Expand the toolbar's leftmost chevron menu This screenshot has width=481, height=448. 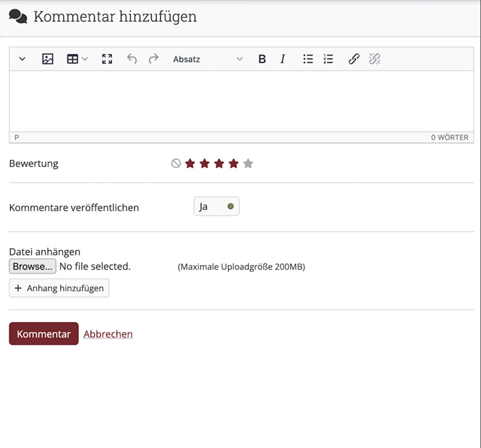click(x=22, y=59)
